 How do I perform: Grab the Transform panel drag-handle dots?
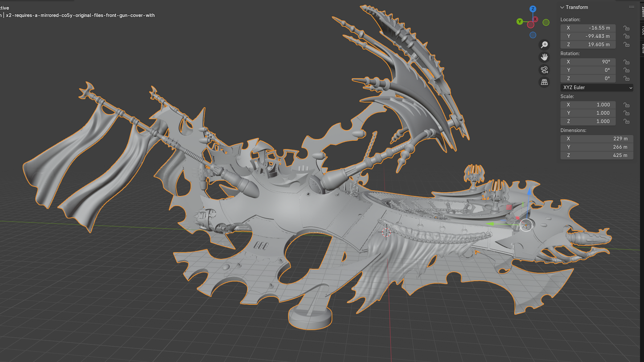click(x=632, y=7)
